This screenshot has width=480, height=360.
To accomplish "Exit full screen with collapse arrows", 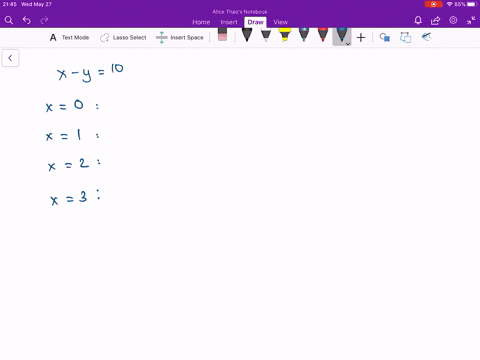I will coord(471,20).
